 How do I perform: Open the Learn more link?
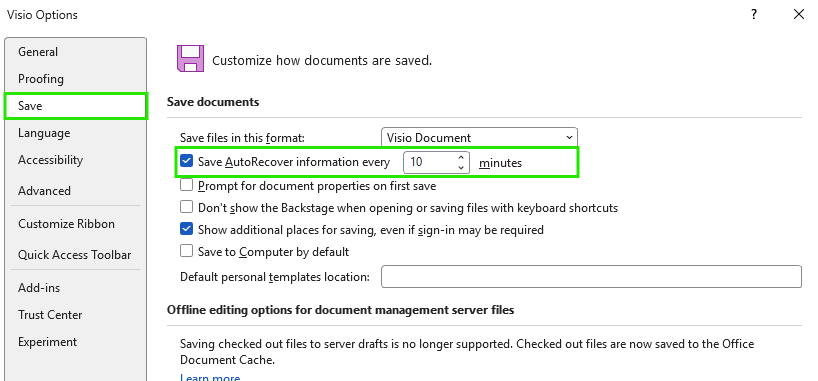point(210,377)
